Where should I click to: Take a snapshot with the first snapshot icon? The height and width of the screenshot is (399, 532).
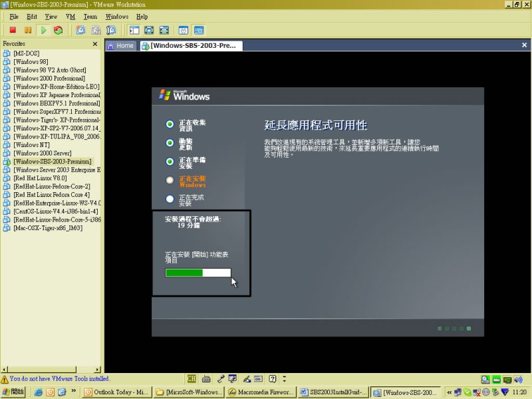point(80,30)
